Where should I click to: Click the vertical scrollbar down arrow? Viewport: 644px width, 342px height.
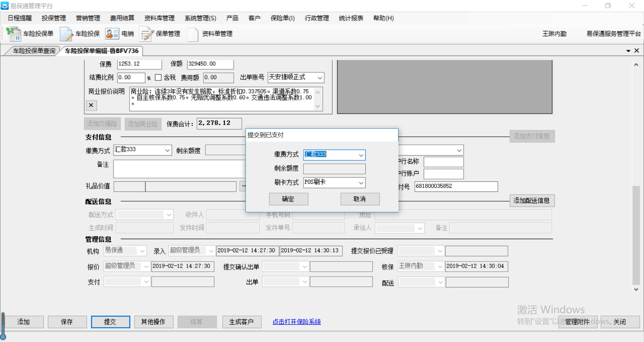[x=636, y=289]
